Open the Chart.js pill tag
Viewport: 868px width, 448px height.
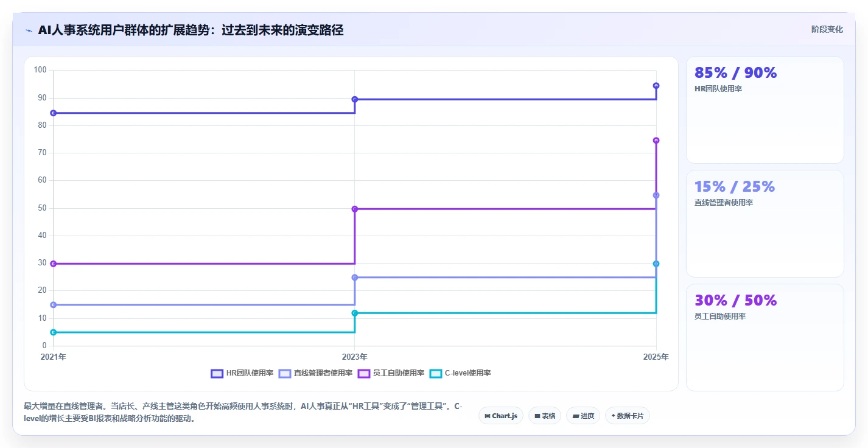501,416
